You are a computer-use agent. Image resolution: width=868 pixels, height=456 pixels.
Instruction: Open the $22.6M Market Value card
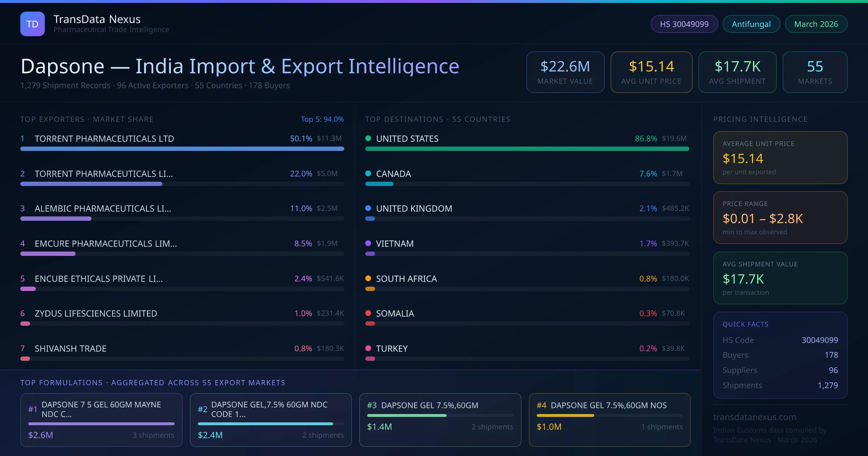coord(565,72)
